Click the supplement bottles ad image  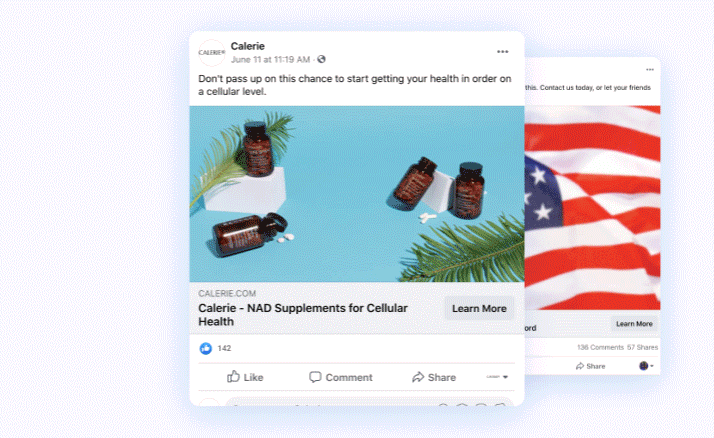(357, 194)
